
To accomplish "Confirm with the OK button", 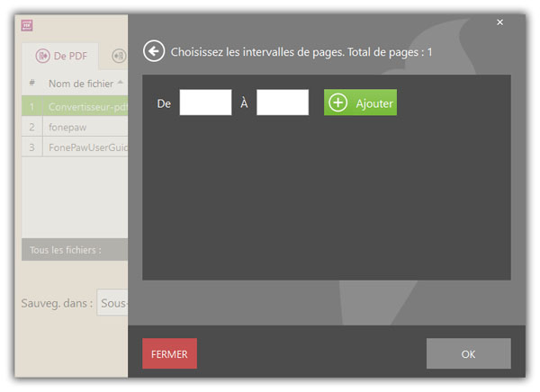I will tap(468, 353).
